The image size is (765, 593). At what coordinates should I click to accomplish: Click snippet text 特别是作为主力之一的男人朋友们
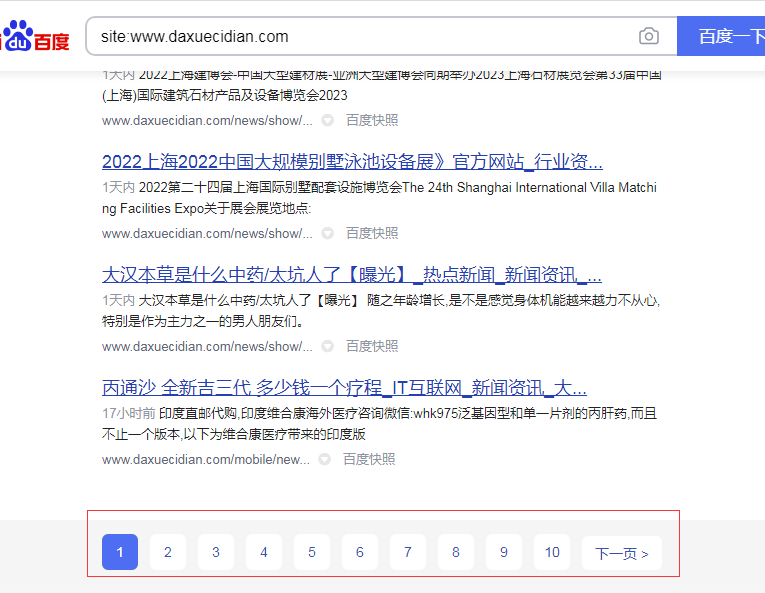pyautogui.click(x=202, y=321)
